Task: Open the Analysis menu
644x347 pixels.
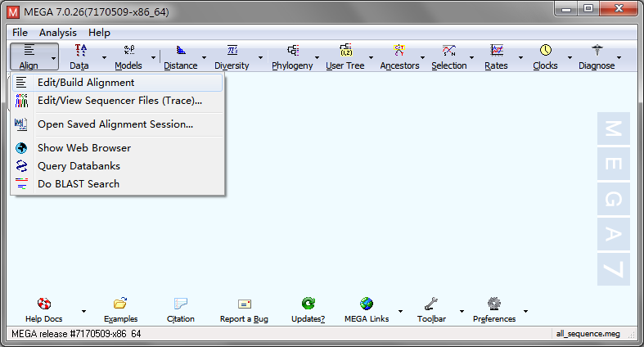Action: [58, 33]
